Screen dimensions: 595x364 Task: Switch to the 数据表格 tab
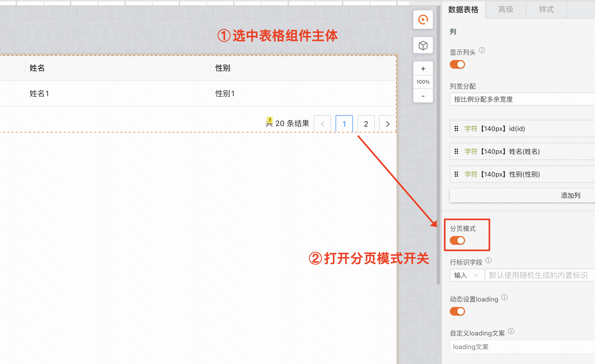tap(463, 10)
